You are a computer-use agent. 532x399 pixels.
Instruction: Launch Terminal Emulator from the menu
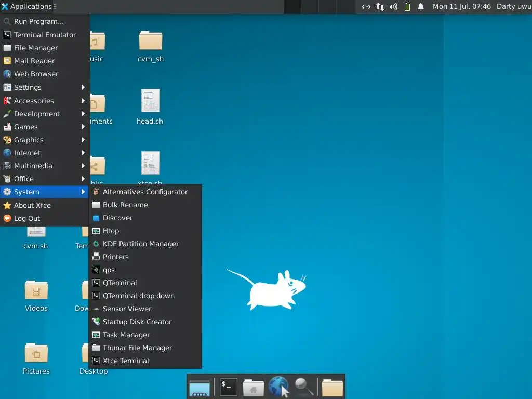point(45,35)
